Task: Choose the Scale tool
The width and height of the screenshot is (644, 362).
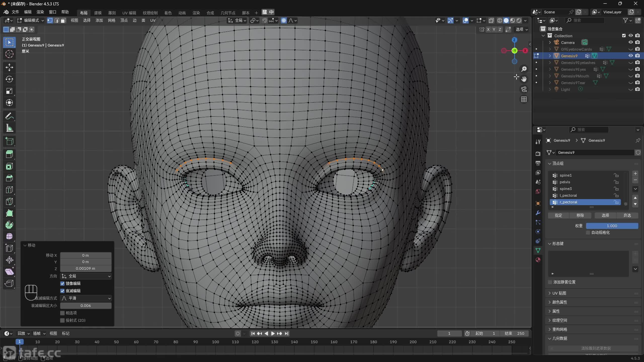Action: 9,91
